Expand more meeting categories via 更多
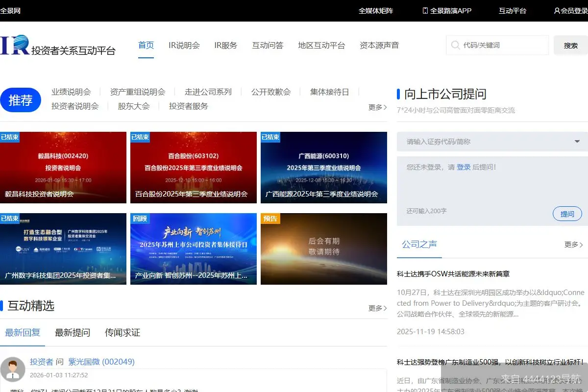 tap(377, 107)
